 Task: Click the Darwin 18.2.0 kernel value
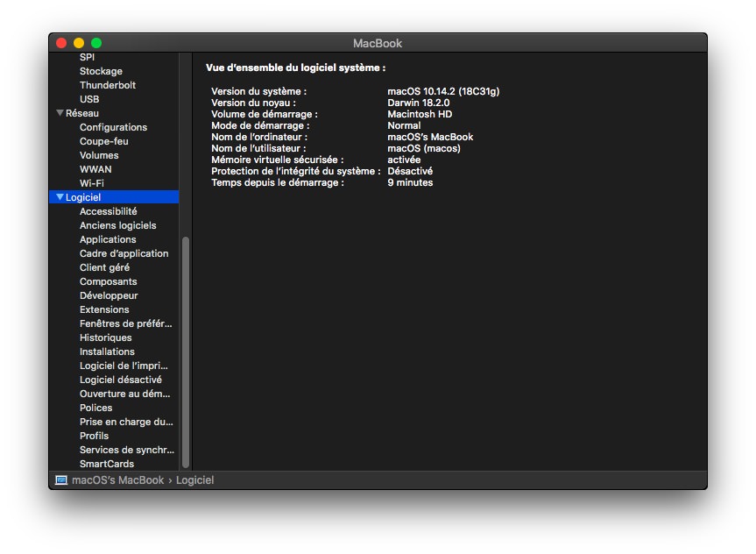click(418, 103)
